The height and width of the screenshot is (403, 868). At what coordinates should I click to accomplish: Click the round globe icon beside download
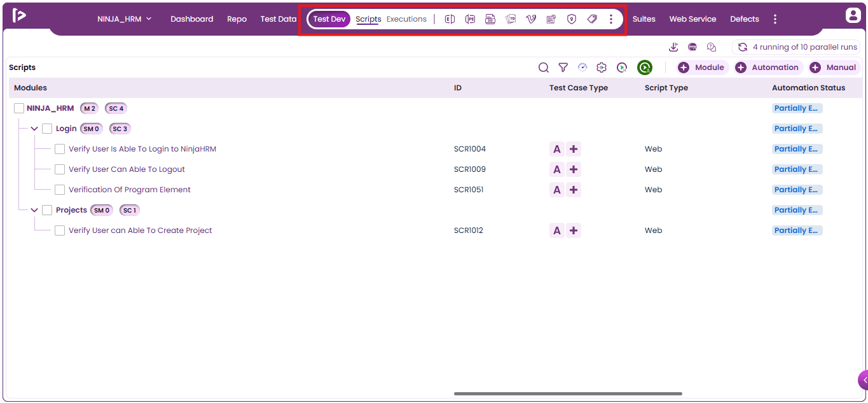coord(692,47)
